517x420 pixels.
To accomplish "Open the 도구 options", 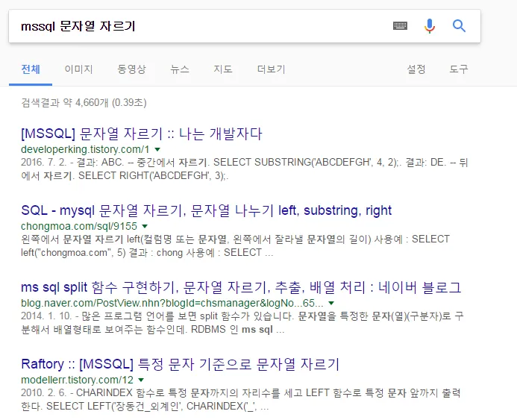I will 459,69.
